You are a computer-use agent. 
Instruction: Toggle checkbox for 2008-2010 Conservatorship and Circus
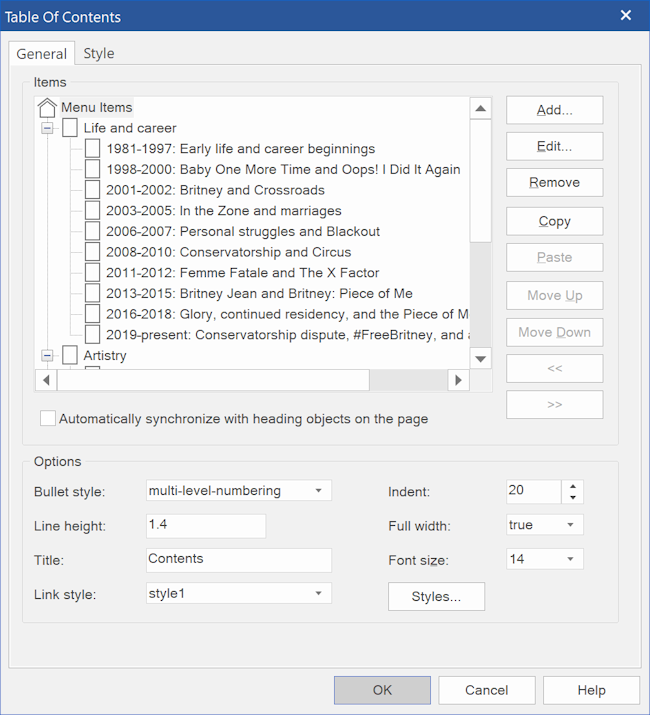pyautogui.click(x=93, y=252)
